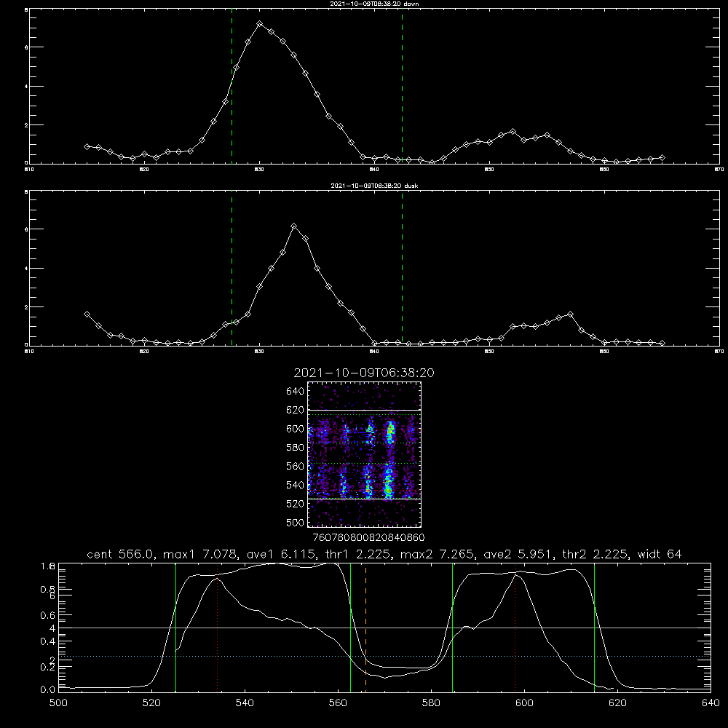Click the '2021-10-09T06:38:20 dusk' plot title
This screenshot has height=728, width=728.
[374, 186]
